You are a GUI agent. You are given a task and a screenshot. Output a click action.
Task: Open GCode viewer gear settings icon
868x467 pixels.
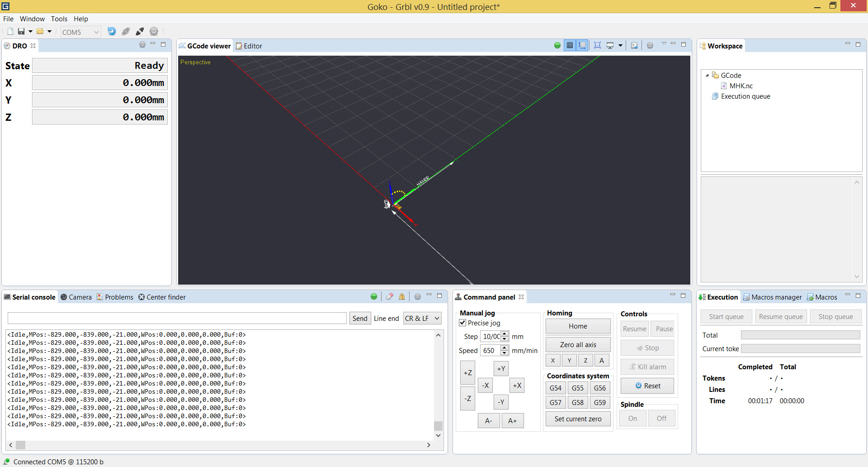(x=650, y=45)
